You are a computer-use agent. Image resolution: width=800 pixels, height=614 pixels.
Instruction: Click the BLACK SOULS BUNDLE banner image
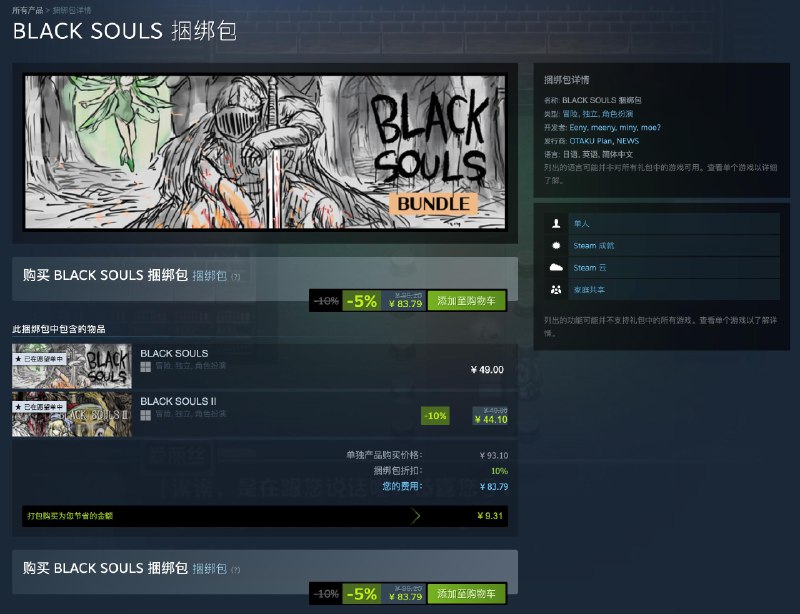pyautogui.click(x=265, y=152)
